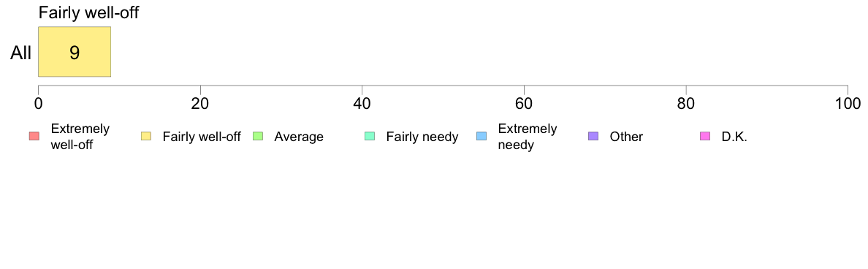The width and height of the screenshot is (868, 269).
Task: Click the Extremely well-off red legend swatch
Action: 34,136
